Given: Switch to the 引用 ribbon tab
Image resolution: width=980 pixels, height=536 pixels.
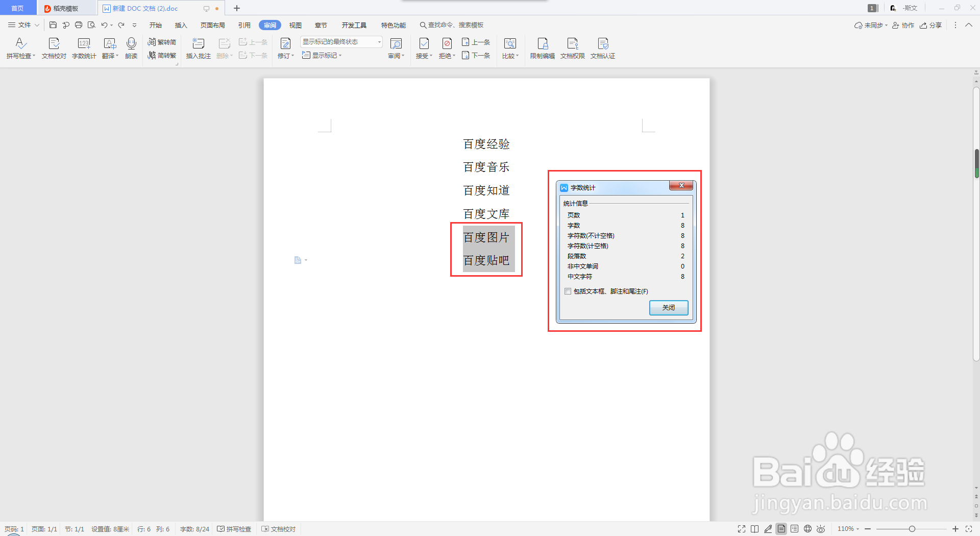Looking at the screenshot, I should (x=244, y=25).
